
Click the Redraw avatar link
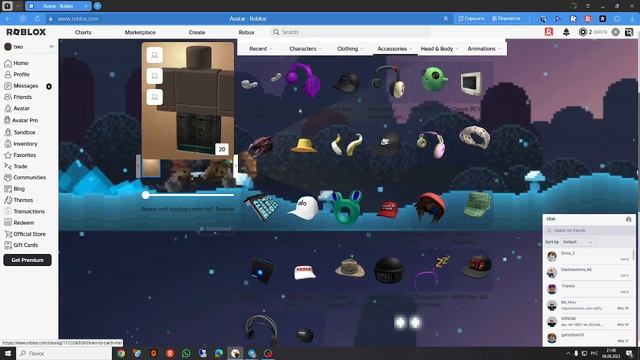tap(224, 209)
